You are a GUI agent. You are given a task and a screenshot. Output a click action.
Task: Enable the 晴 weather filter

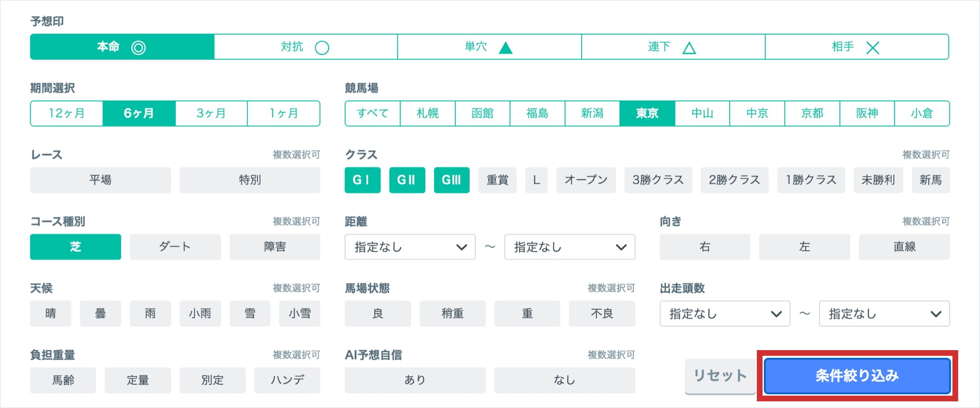(x=50, y=314)
